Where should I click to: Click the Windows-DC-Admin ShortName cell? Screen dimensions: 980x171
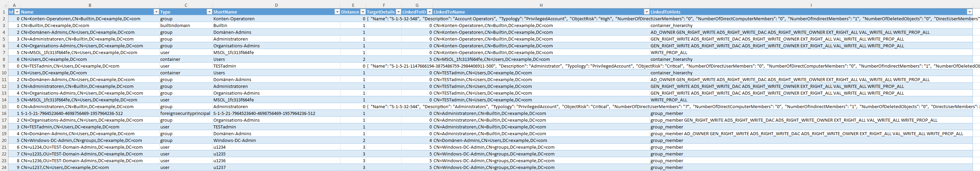click(x=234, y=141)
